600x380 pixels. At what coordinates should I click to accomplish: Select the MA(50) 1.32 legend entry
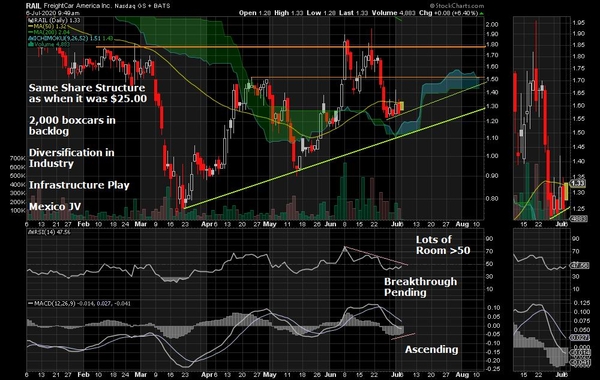point(48,26)
